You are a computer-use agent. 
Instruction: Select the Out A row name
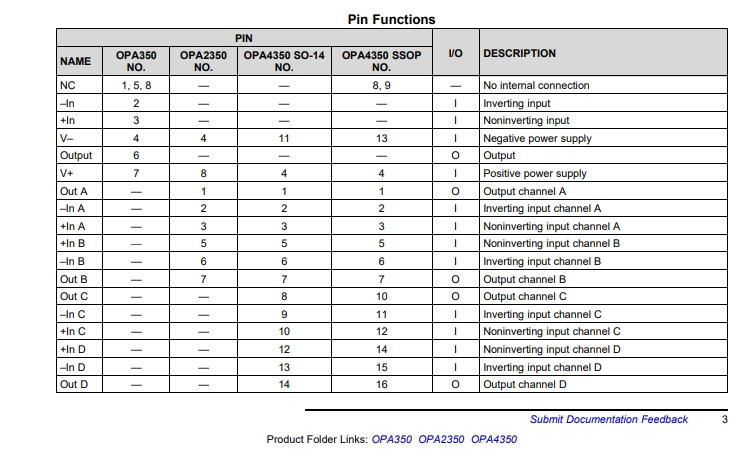pyautogui.click(x=74, y=191)
